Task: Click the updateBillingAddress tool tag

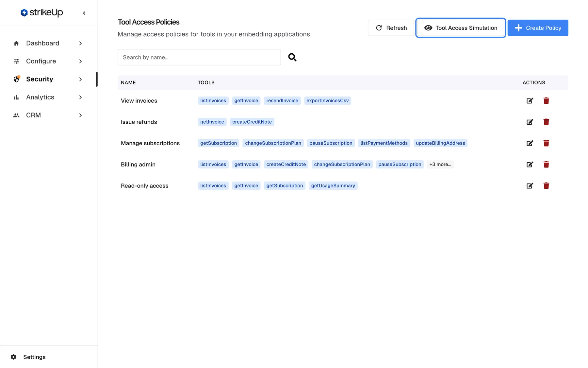Action: pos(440,143)
